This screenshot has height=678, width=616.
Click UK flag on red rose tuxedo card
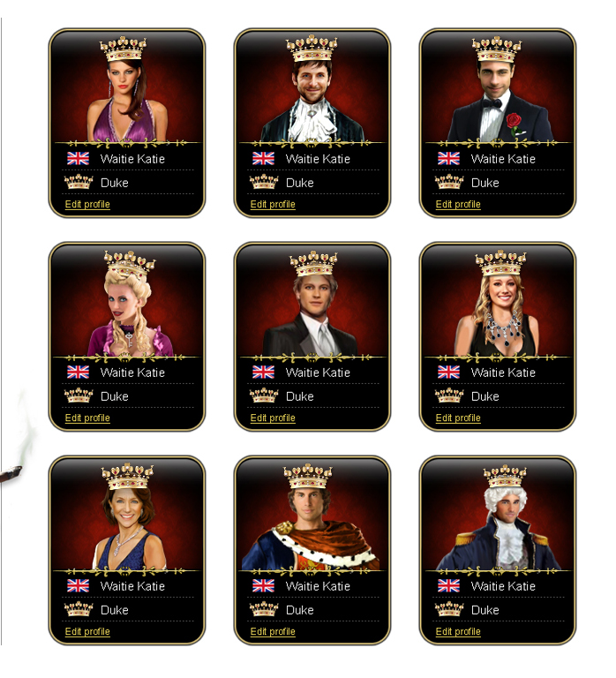click(448, 159)
